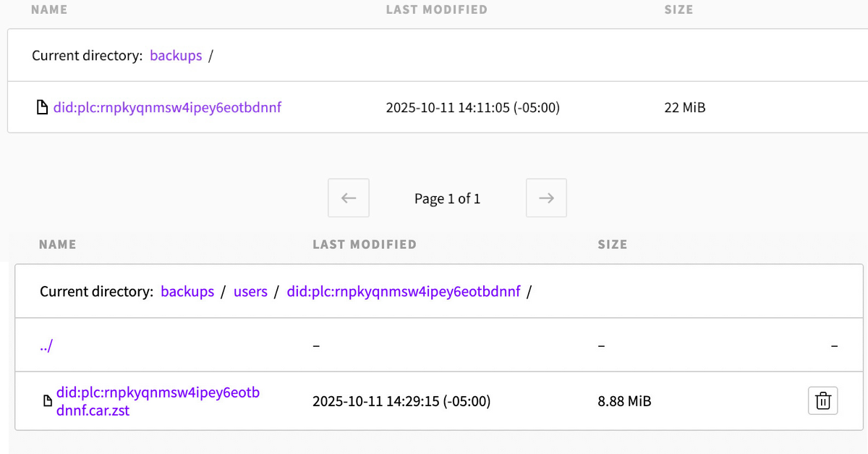The height and width of the screenshot is (454, 868).
Task: Click file icon beside the car.zst entry
Action: pyautogui.click(x=48, y=400)
